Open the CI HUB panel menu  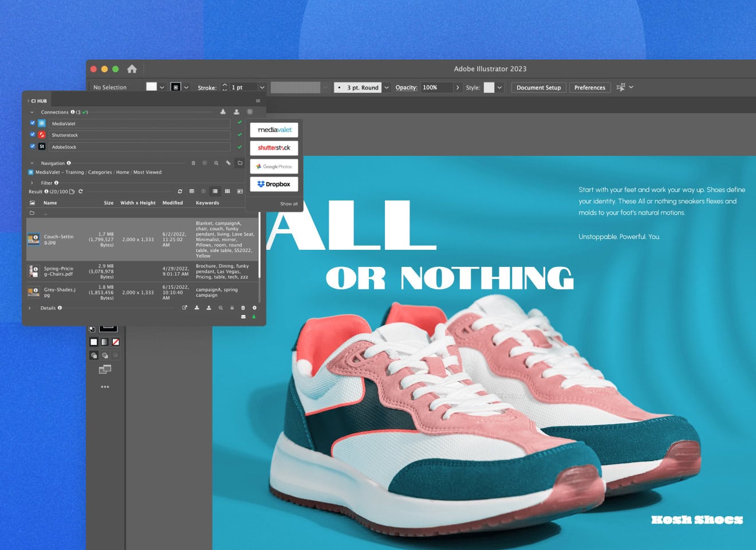258,101
